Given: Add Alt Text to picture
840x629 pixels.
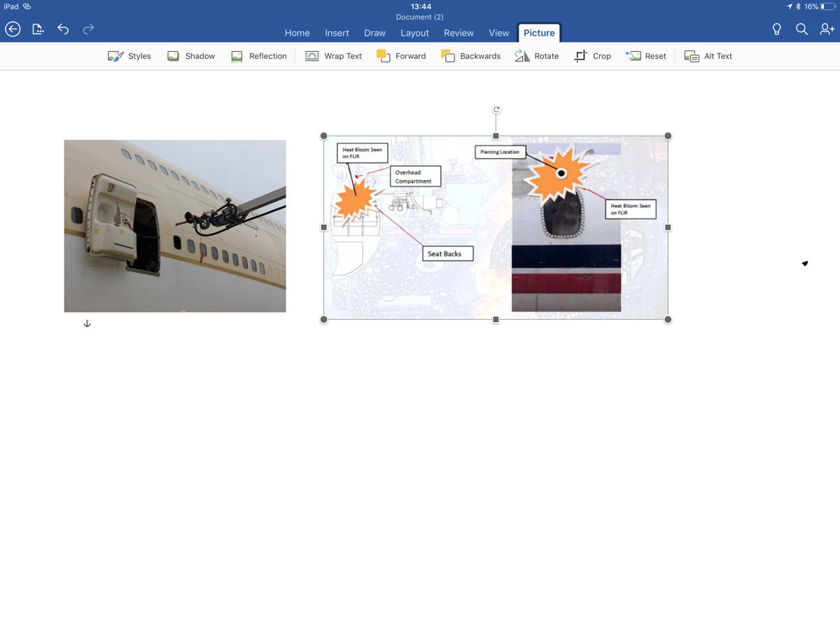Looking at the screenshot, I should (x=708, y=56).
